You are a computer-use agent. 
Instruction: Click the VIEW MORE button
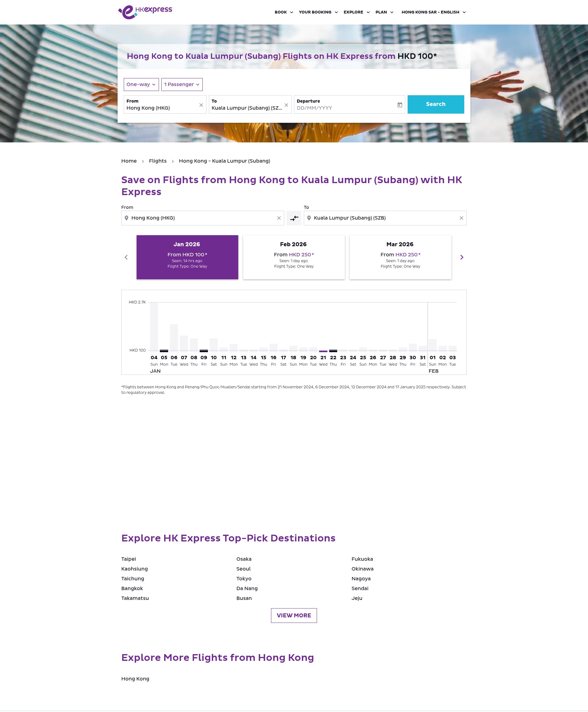pyautogui.click(x=294, y=615)
